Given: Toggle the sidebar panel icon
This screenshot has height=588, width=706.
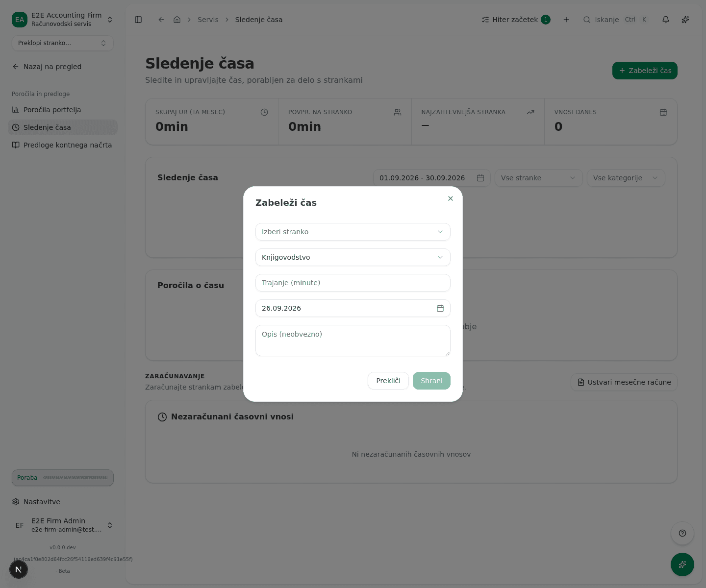Looking at the screenshot, I should pos(138,20).
